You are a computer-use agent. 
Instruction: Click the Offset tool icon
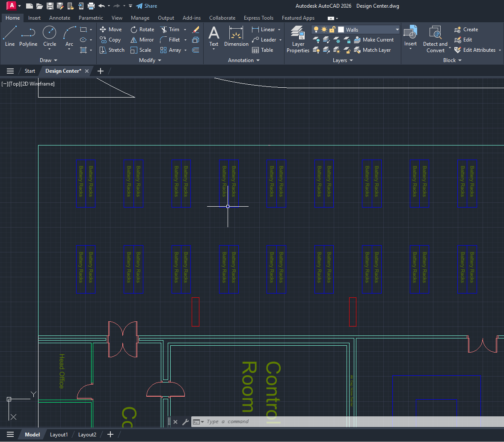pyautogui.click(x=196, y=50)
